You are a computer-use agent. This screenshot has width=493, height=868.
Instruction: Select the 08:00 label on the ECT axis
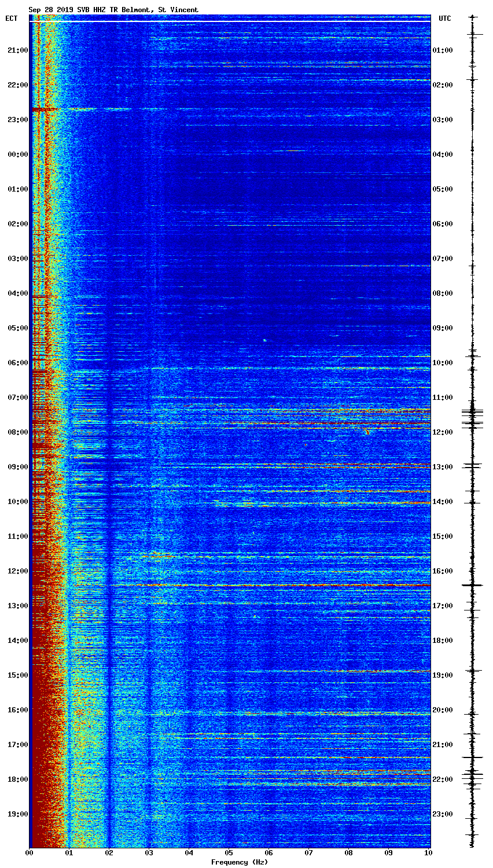16,432
